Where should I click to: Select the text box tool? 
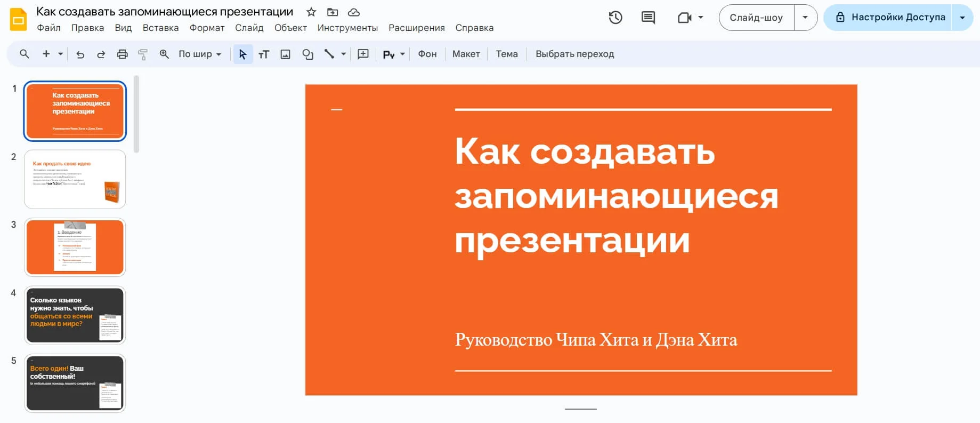click(x=264, y=54)
